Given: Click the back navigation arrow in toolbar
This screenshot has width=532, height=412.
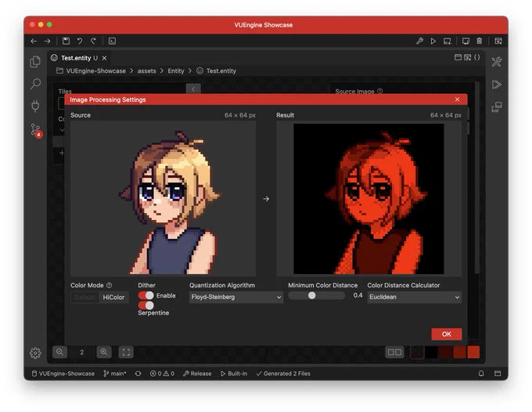Looking at the screenshot, I should [34, 41].
